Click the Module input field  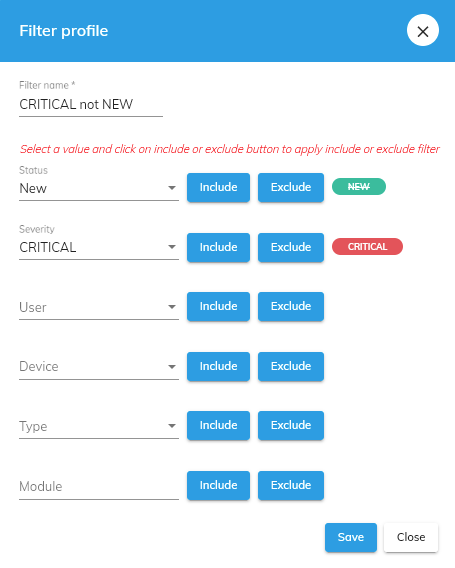(99, 486)
